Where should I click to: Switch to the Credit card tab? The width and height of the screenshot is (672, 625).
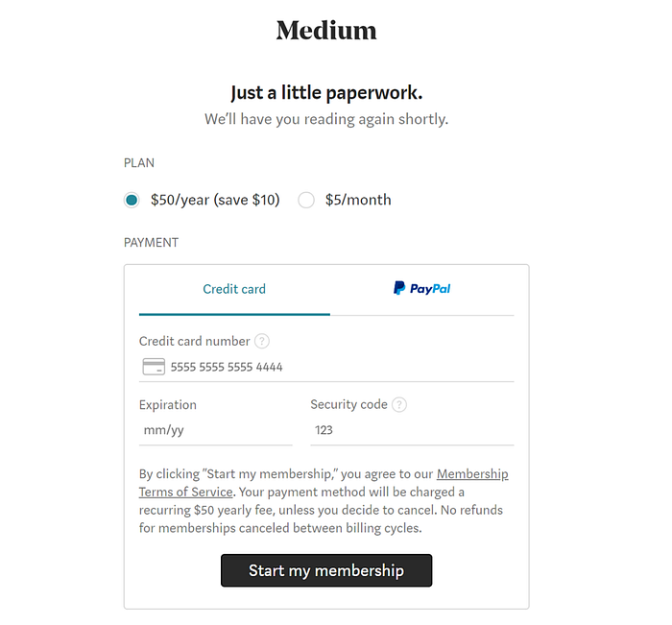234,289
